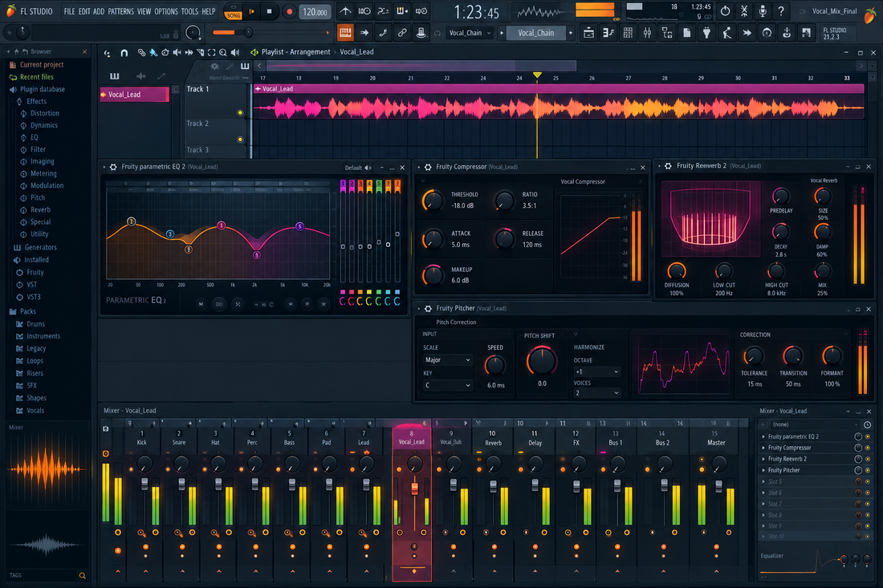Click the Vocal_Lead mixer track fader
The width and height of the screenshot is (883, 588).
[x=414, y=489]
